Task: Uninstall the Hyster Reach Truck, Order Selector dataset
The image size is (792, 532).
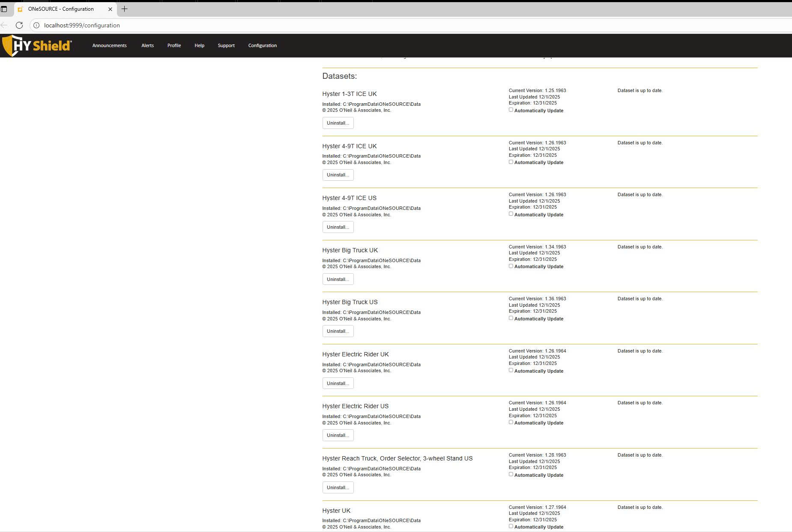Action: [x=338, y=487]
